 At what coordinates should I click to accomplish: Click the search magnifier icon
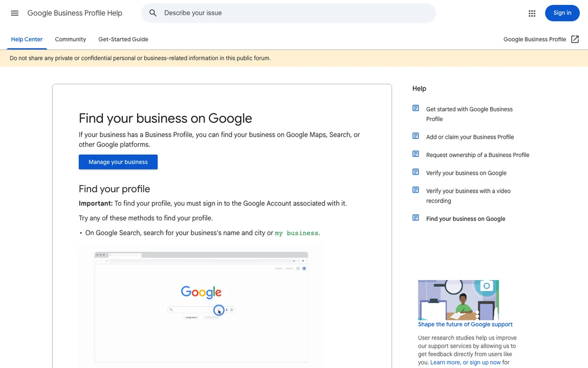(x=153, y=13)
